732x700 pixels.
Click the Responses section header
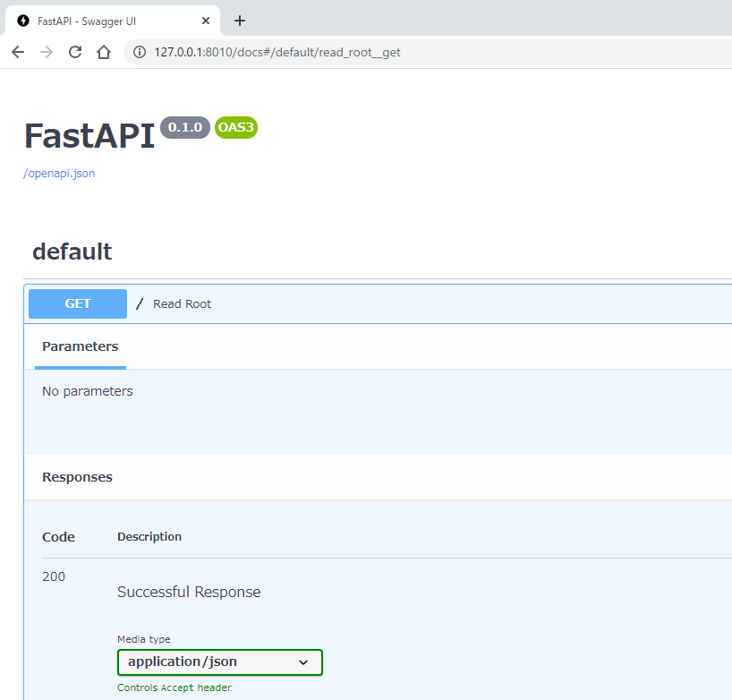pos(78,477)
